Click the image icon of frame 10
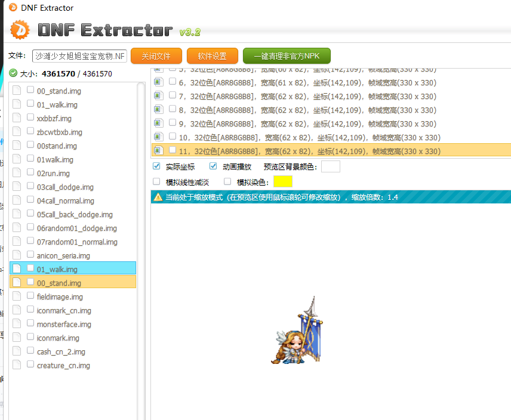511x420 pixels. pos(158,137)
